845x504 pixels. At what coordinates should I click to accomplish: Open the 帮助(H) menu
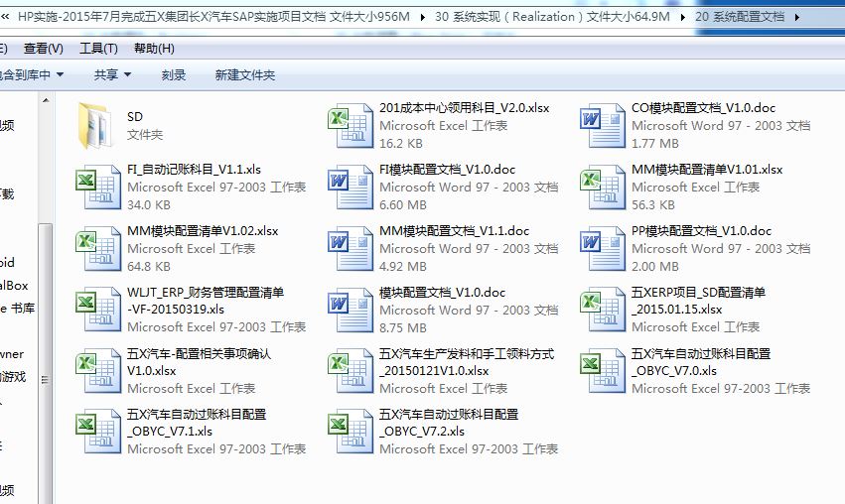(154, 49)
